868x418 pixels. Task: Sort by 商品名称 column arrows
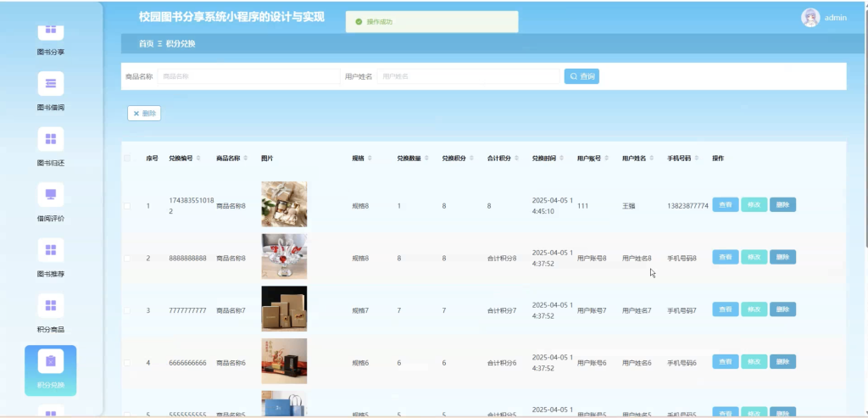click(x=245, y=159)
